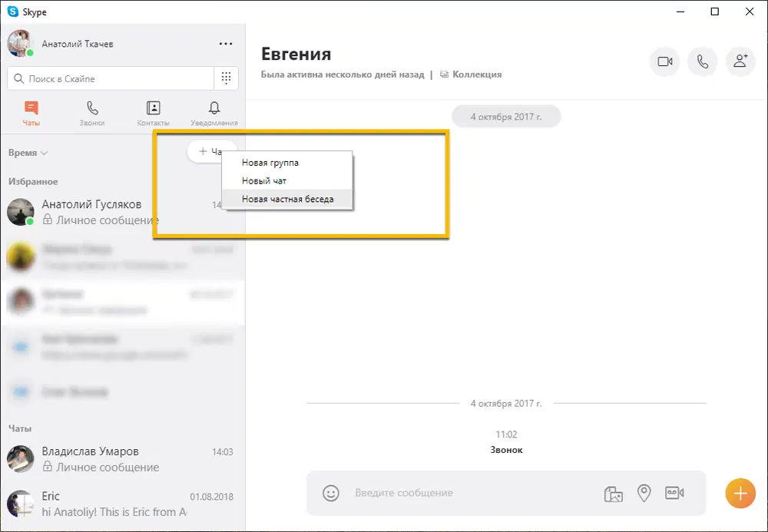Add a person to the conversation

coord(740,61)
